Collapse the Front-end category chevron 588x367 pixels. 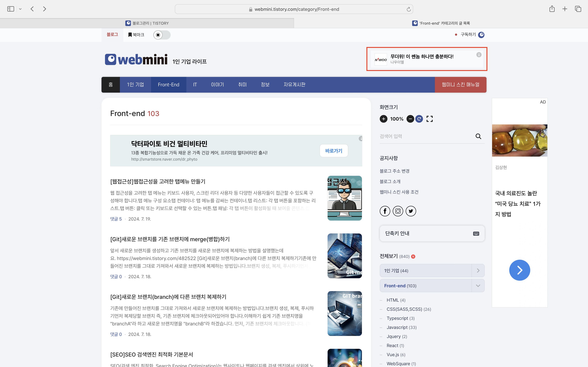pyautogui.click(x=478, y=286)
